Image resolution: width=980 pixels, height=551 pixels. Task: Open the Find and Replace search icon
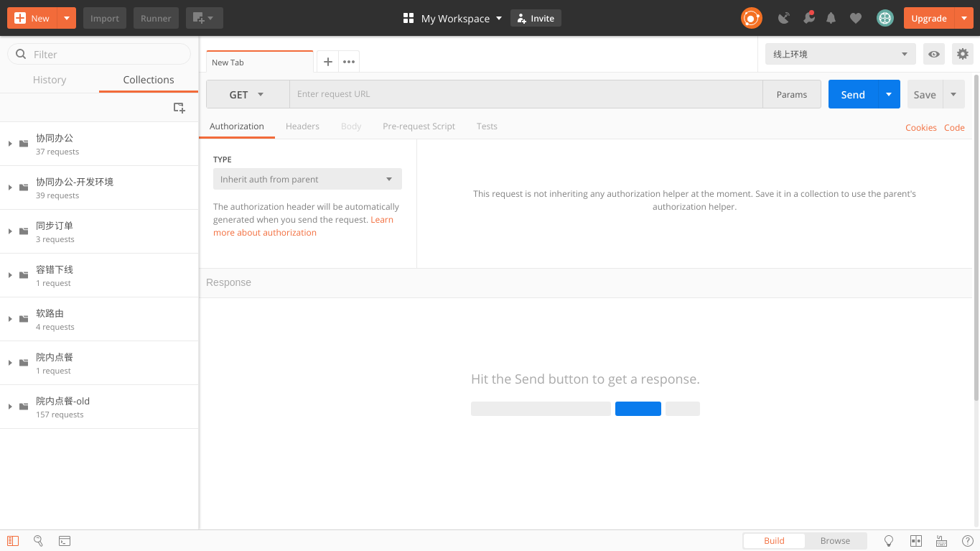tap(39, 541)
